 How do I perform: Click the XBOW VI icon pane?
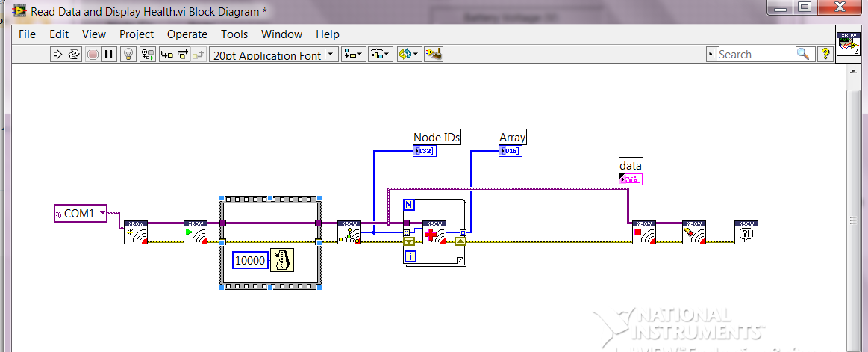point(849,43)
